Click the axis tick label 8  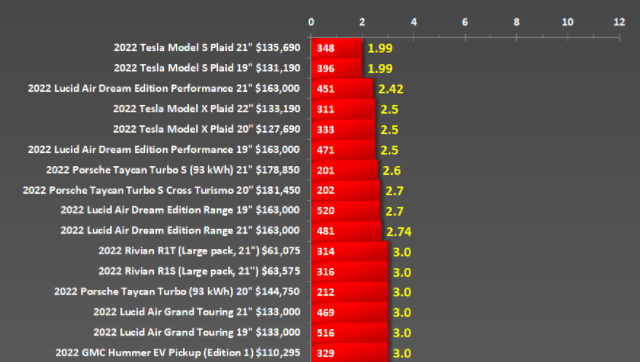pyautogui.click(x=516, y=22)
